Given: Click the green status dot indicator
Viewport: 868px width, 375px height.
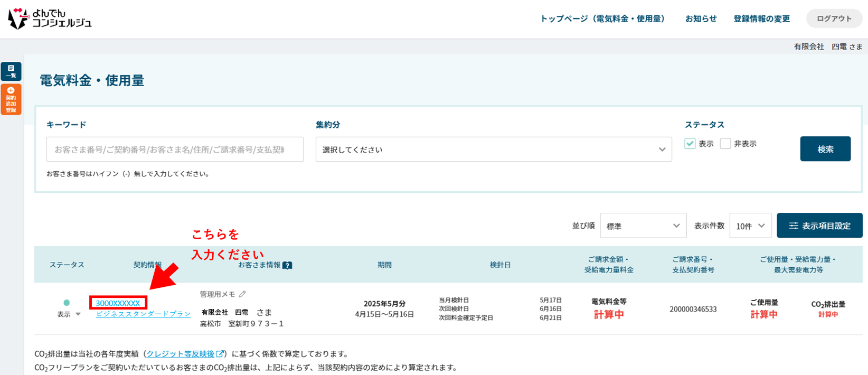Looking at the screenshot, I should [x=67, y=303].
